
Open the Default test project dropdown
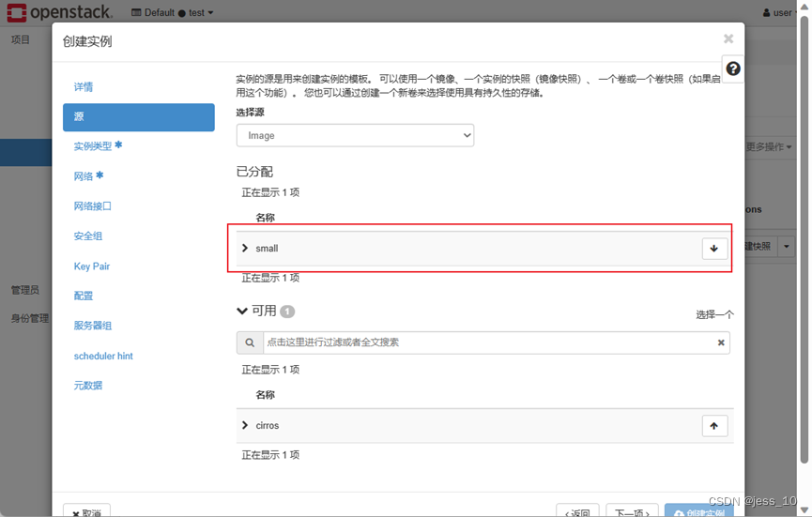(173, 12)
